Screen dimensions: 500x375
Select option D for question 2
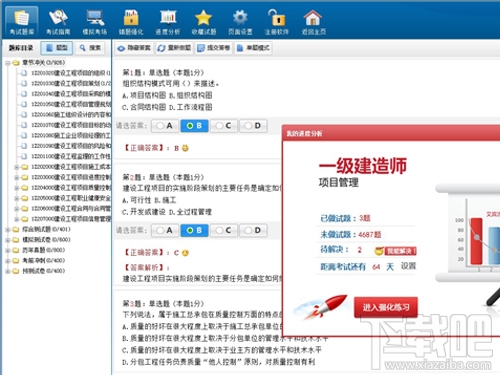253,230
